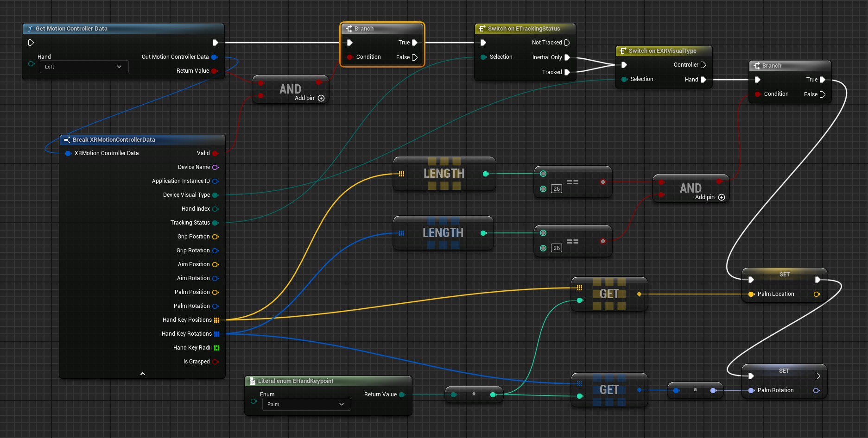Open the Enum dropdown showing Palm
Screen dimensions: 868x438
point(306,404)
